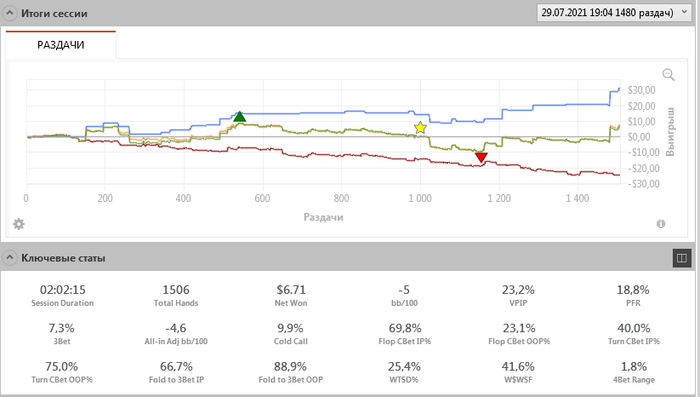The image size is (700, 397).
Task: Click the Session Duration stat
Action: (x=62, y=296)
